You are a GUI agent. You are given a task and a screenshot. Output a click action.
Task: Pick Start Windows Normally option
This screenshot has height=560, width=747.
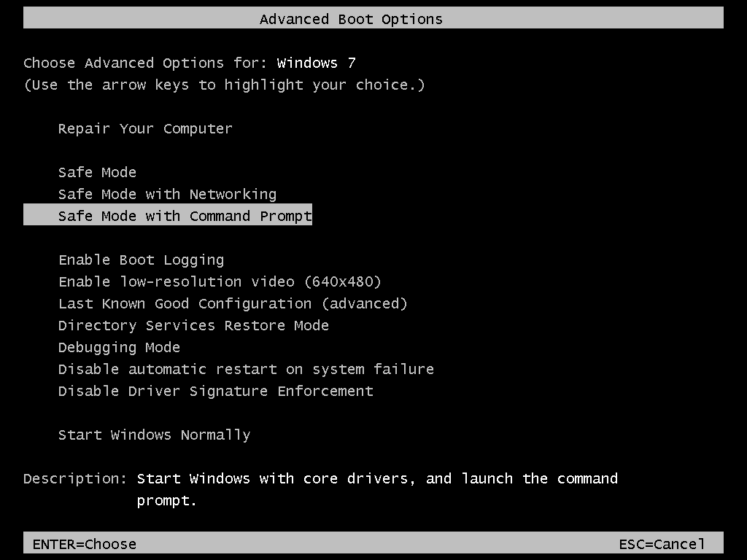coord(154,435)
